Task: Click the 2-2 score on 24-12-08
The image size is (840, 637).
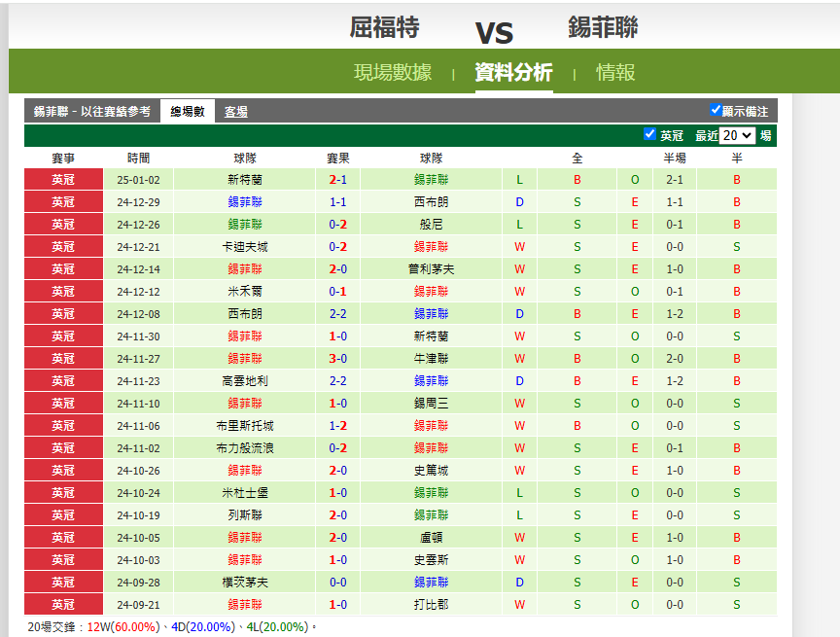Action: [338, 314]
